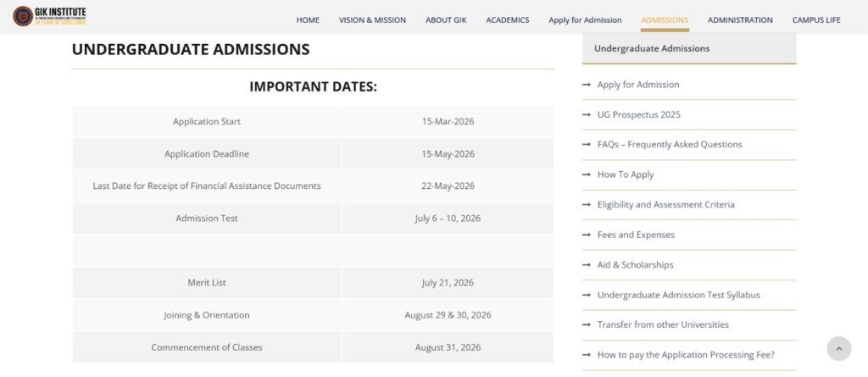Click arrow icon beside Aid & Scholarships

pos(587,265)
